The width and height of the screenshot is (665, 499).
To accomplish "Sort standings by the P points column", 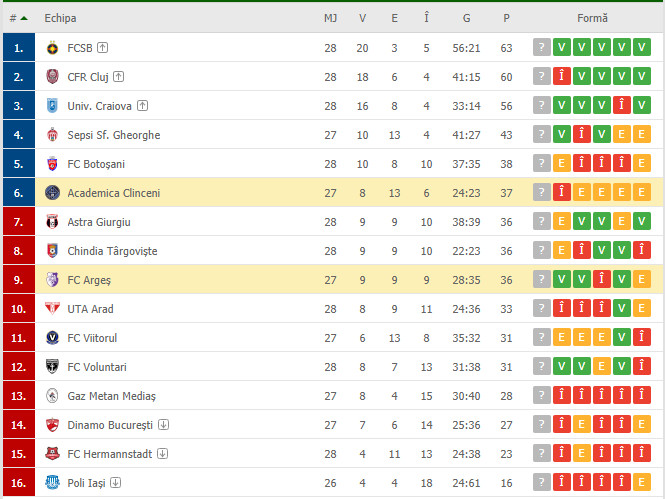I will [506, 18].
